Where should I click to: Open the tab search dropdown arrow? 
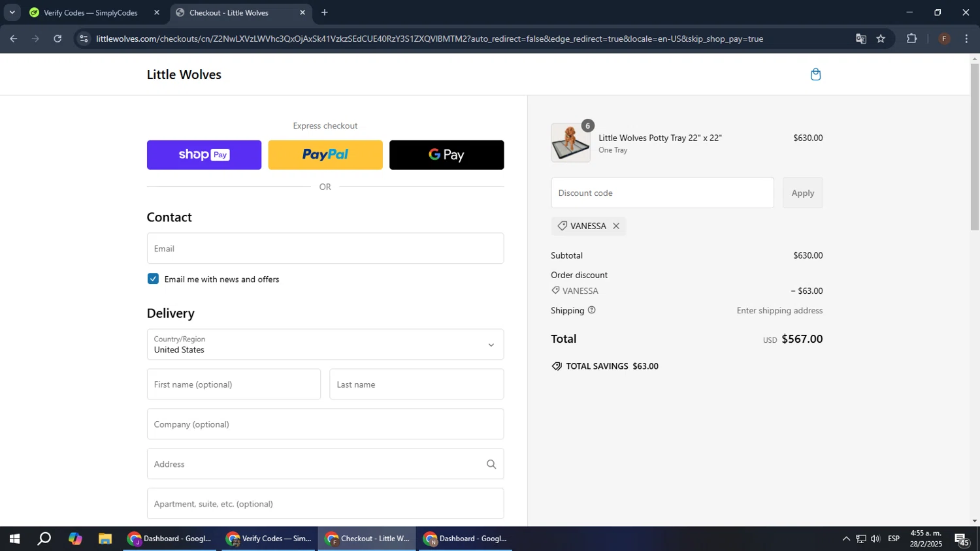tap(12, 12)
